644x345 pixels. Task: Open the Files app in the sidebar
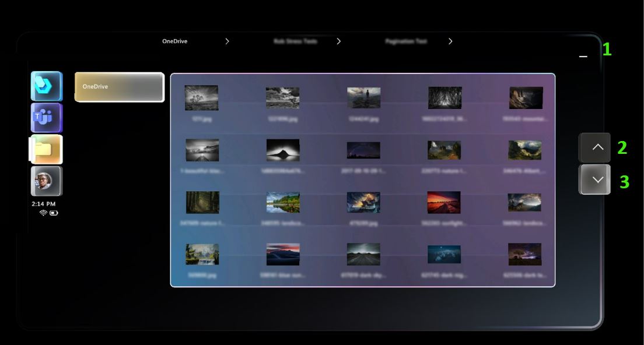pos(47,149)
